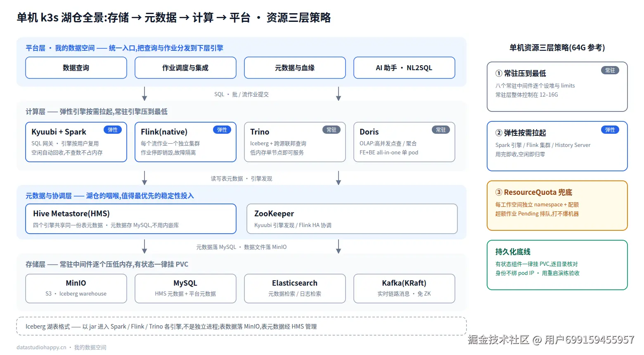Screen dimensions: 644x355
Task: Click '实时链路消息 · 免 ZK' text
Action: point(404,294)
